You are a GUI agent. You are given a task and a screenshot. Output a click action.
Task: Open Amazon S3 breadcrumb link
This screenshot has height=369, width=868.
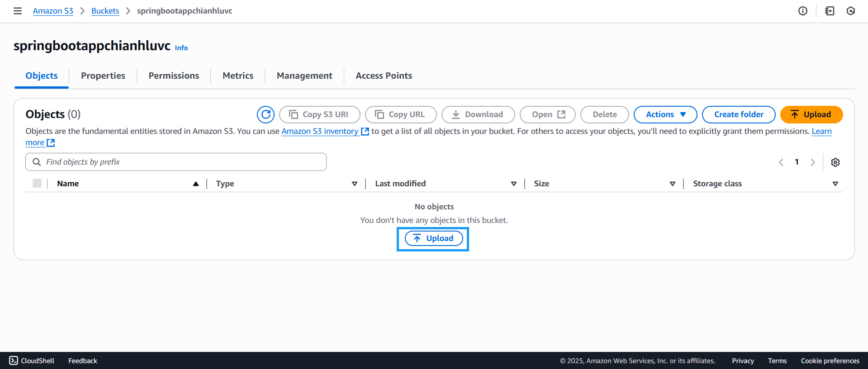(53, 11)
